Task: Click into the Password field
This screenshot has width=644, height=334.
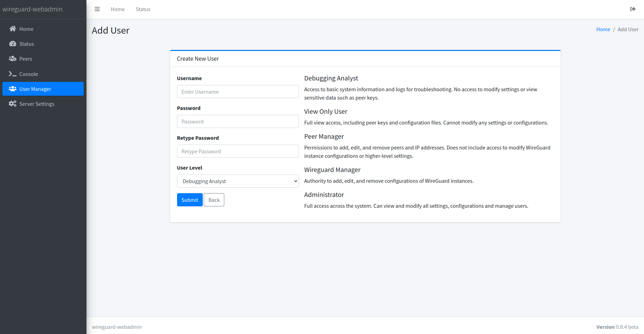Action: tap(238, 121)
